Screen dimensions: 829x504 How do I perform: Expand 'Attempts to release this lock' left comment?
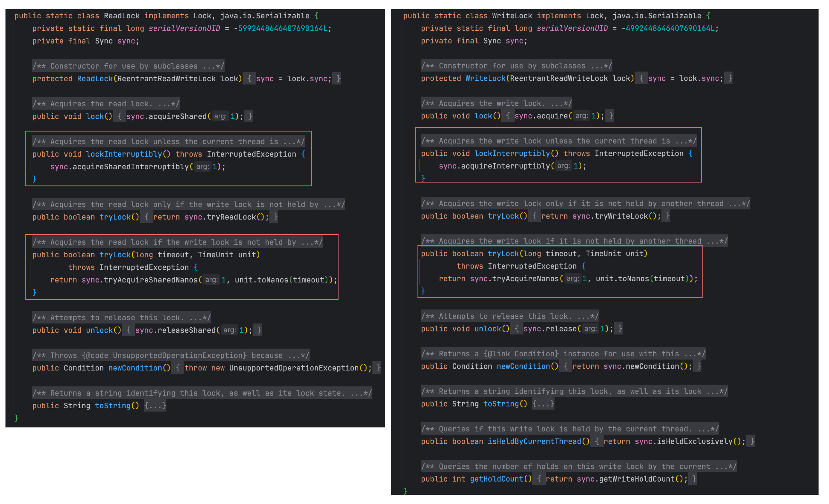121,318
